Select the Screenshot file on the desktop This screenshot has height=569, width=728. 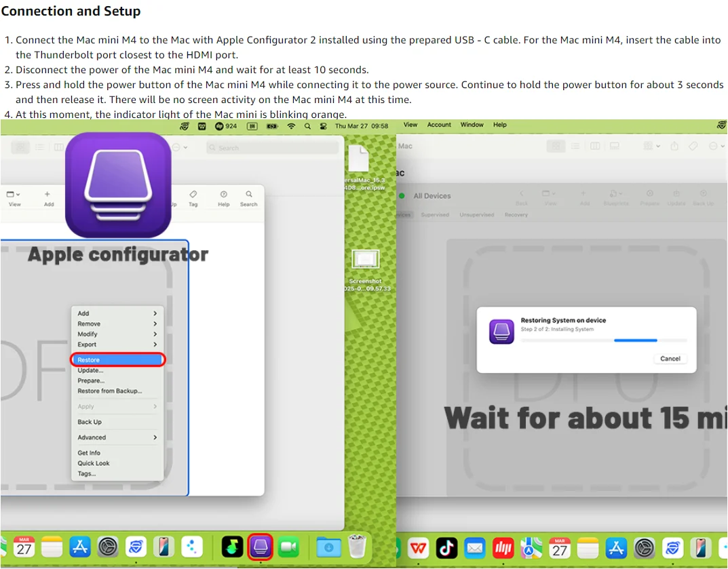(366, 270)
